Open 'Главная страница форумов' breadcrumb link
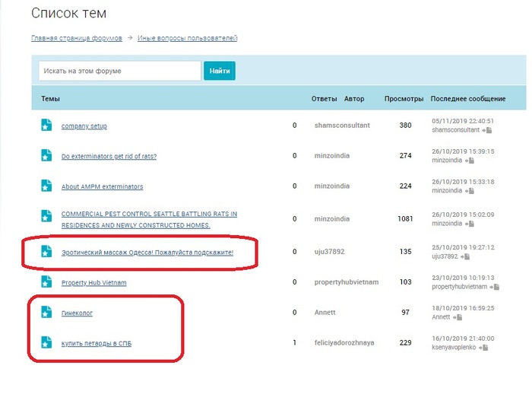This screenshot has width=532, height=407. pyautogui.click(x=75, y=38)
